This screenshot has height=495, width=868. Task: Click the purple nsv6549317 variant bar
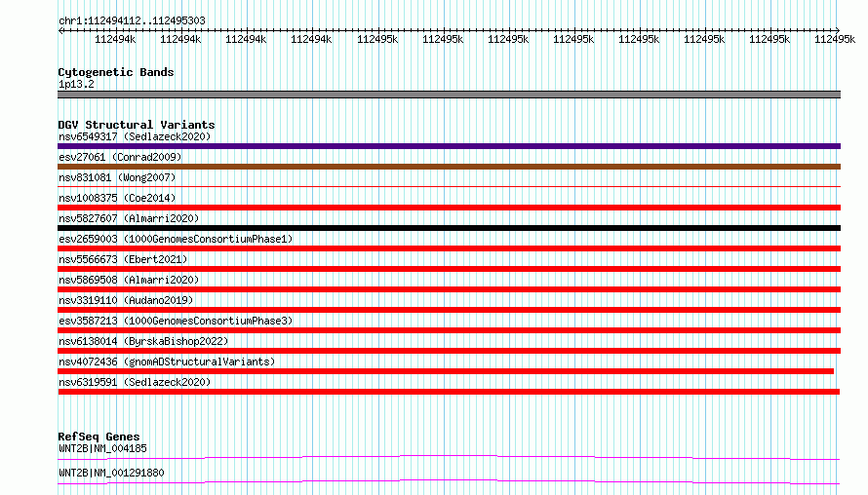(x=449, y=146)
